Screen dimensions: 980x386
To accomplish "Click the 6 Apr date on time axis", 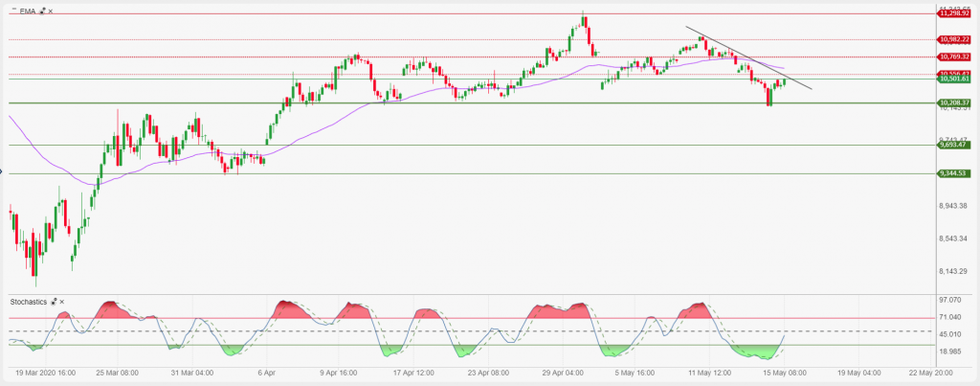I will 265,371.
